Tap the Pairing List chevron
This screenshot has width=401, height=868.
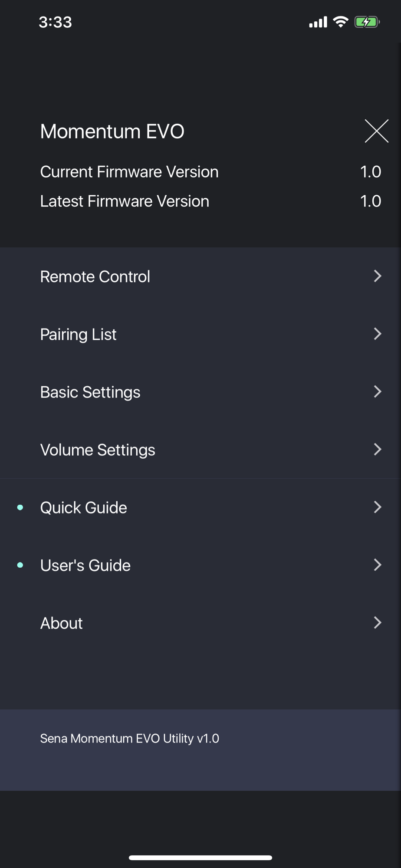pos(378,334)
